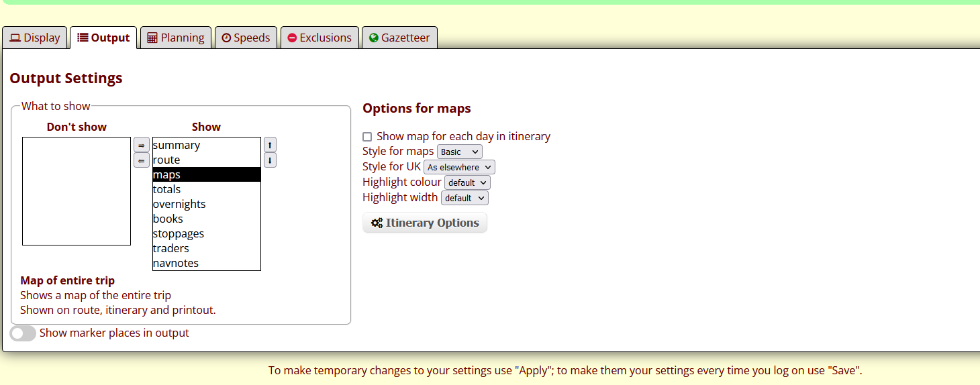This screenshot has width=980, height=385.
Task: Click the empty Don't show list box
Action: [77, 191]
